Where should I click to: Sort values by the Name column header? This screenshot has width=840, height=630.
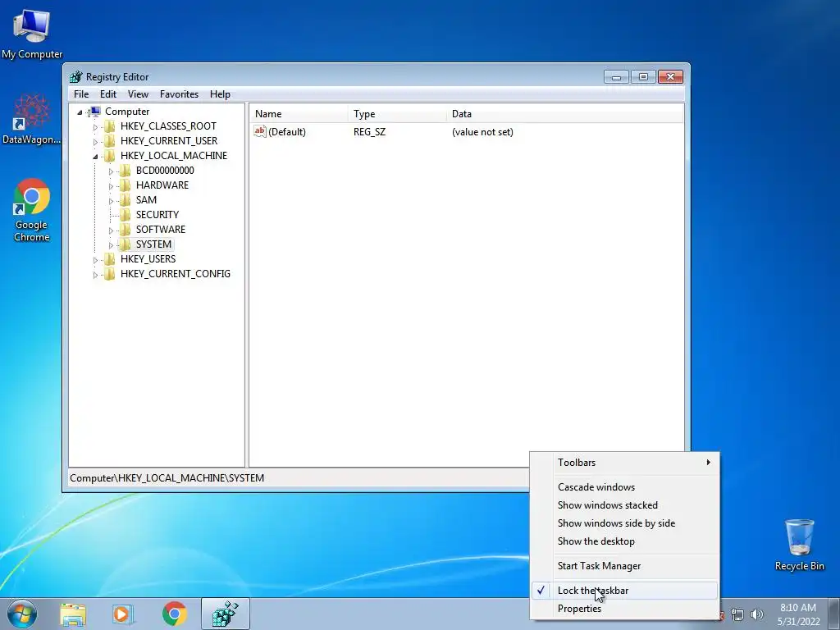[299, 113]
